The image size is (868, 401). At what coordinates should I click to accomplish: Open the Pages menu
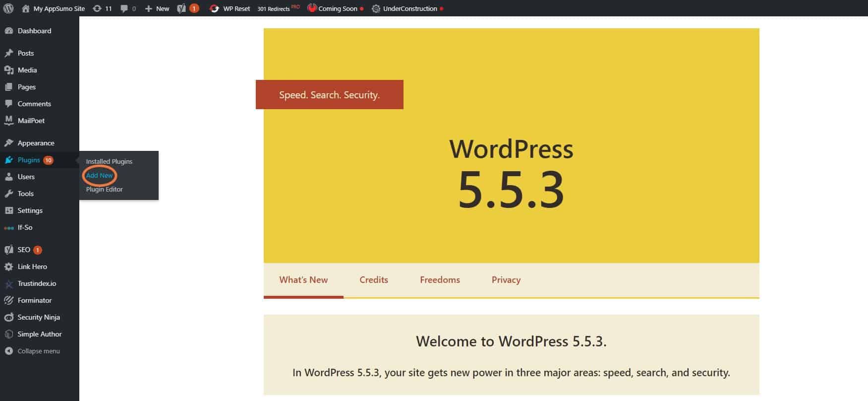(40, 87)
